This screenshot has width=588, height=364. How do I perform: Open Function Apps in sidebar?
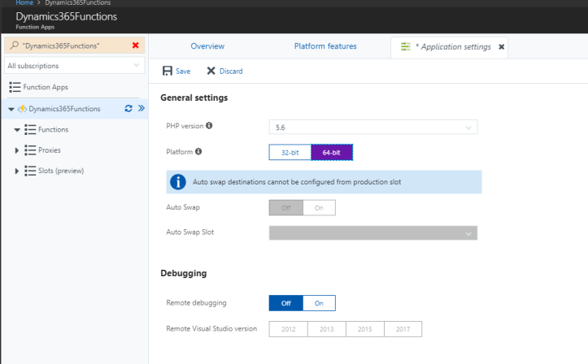46,87
